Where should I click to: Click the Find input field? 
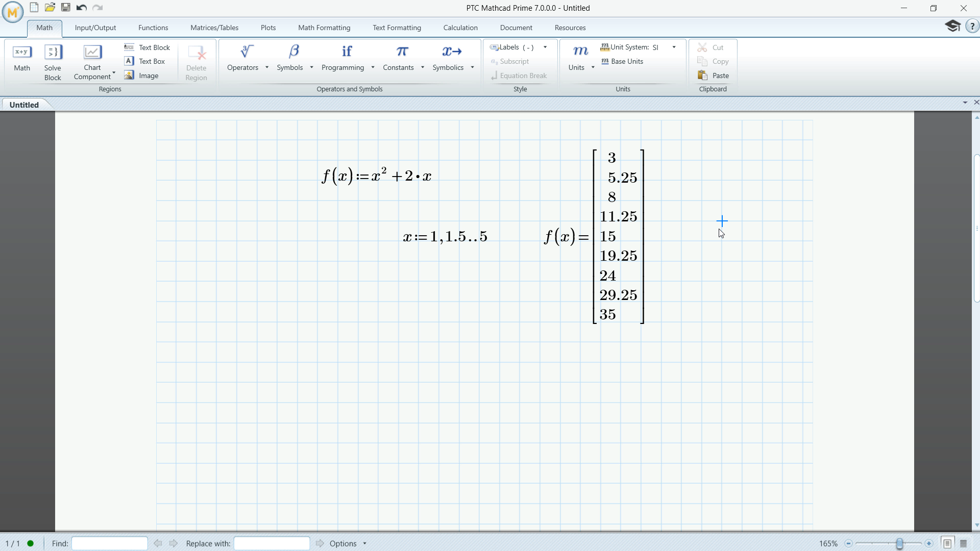pos(110,543)
